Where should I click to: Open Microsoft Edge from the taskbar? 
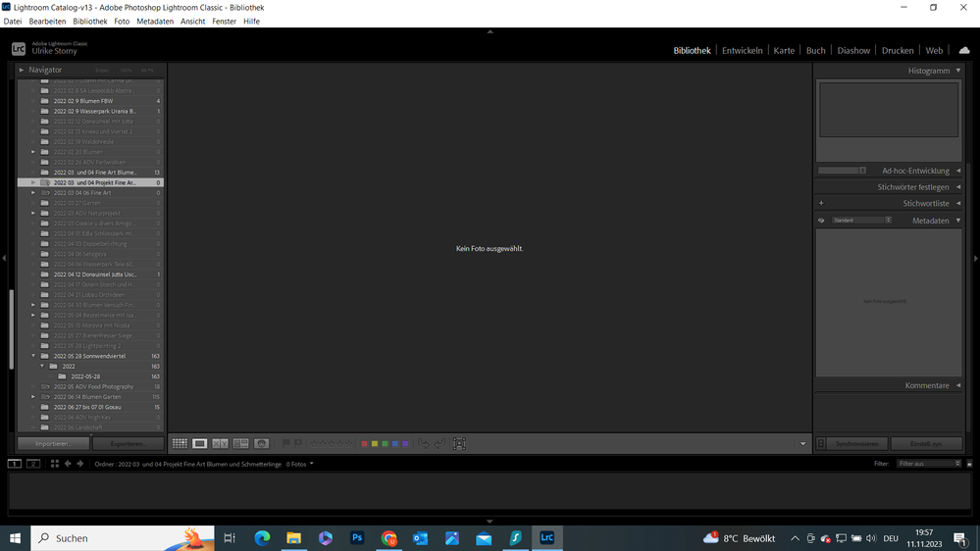coord(262,538)
